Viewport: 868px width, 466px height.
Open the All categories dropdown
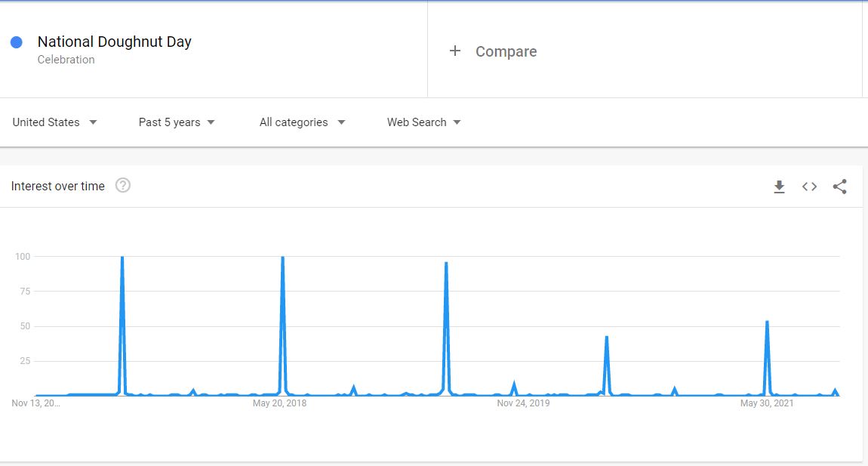pos(302,122)
